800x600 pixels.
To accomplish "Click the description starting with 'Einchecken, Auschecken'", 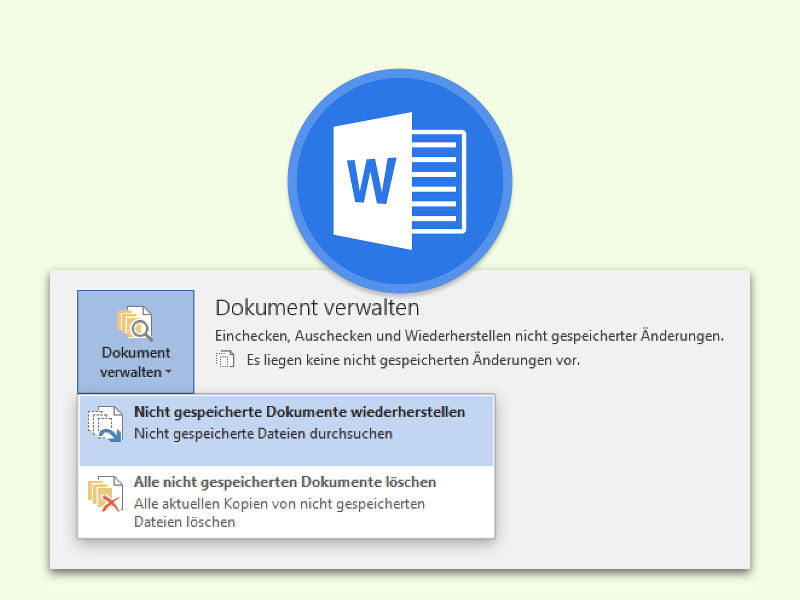I will tap(469, 336).
